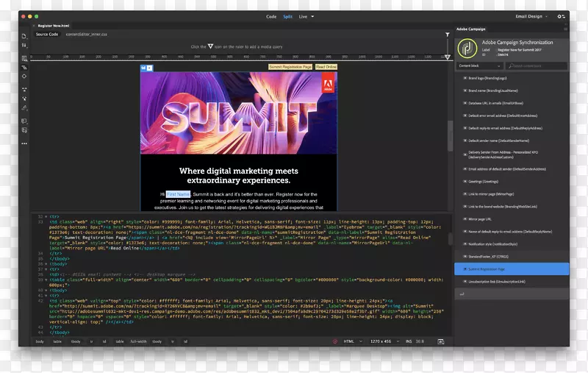Switch to Code view
The width and height of the screenshot is (588, 373).
271,15
